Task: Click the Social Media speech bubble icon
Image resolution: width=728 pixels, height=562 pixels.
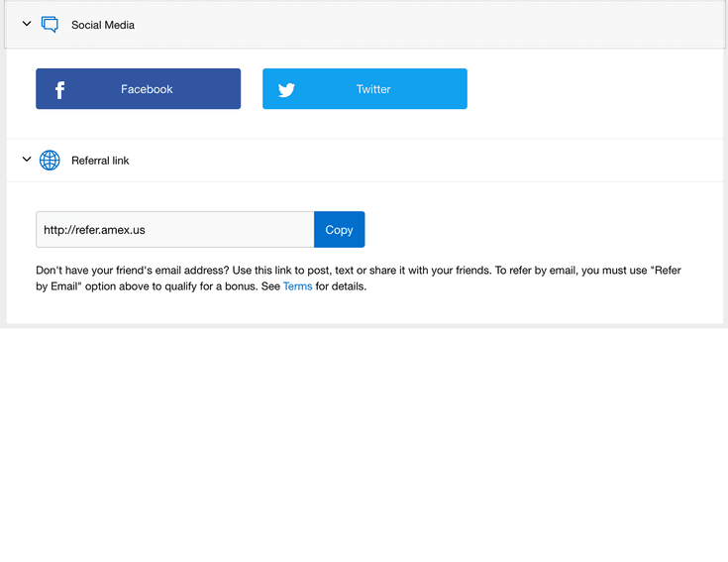Action: tap(50, 25)
